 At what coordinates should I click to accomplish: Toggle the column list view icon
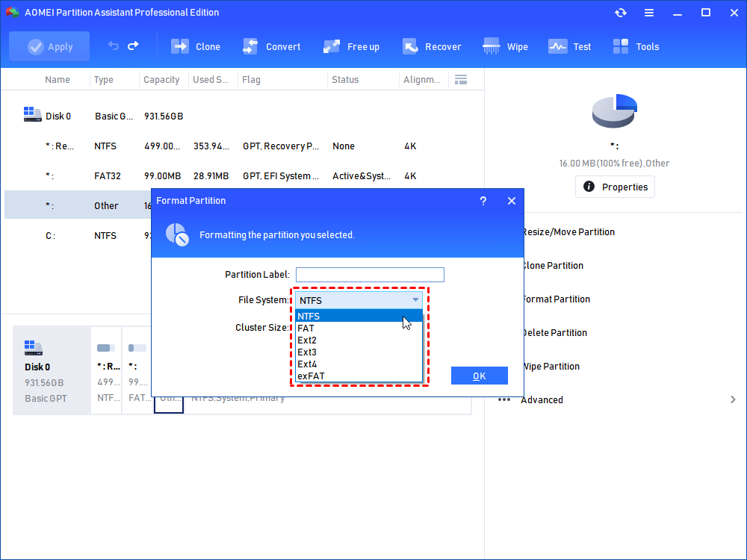click(461, 80)
